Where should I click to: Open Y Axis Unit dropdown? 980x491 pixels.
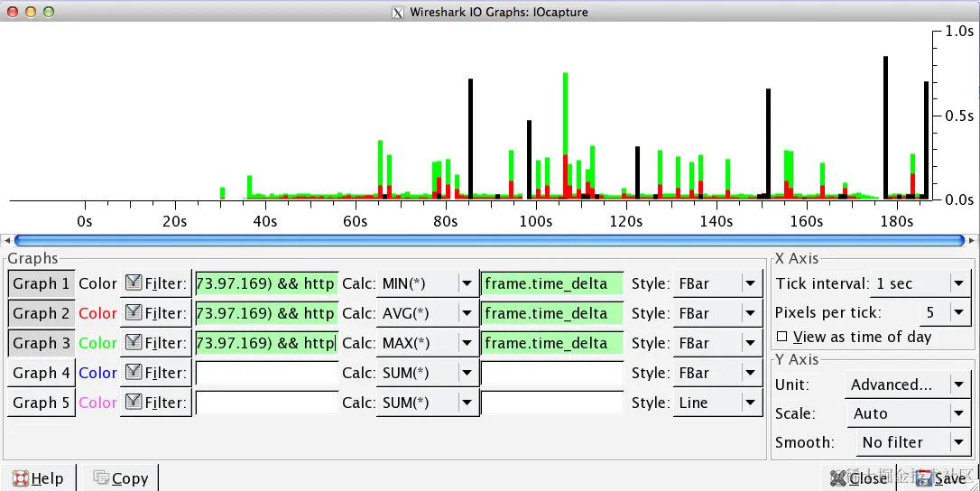coord(908,384)
